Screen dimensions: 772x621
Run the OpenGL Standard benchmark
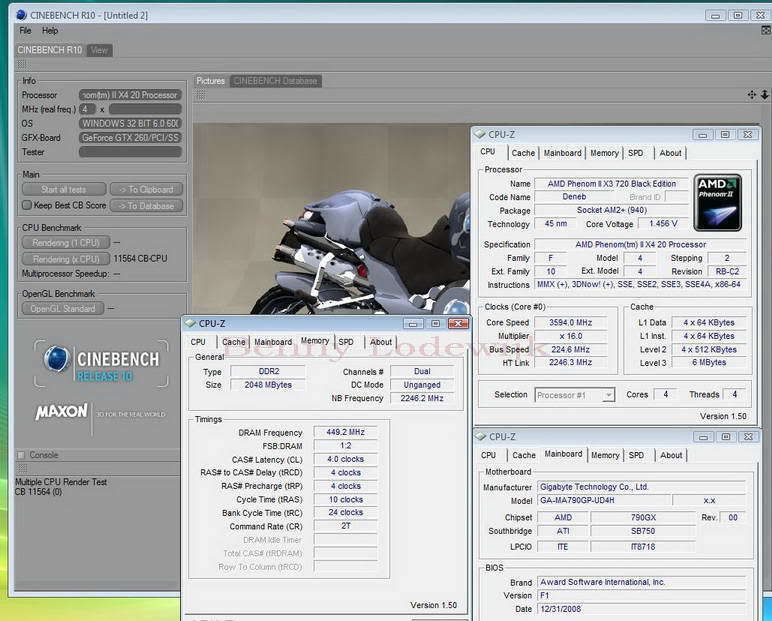tap(63, 309)
